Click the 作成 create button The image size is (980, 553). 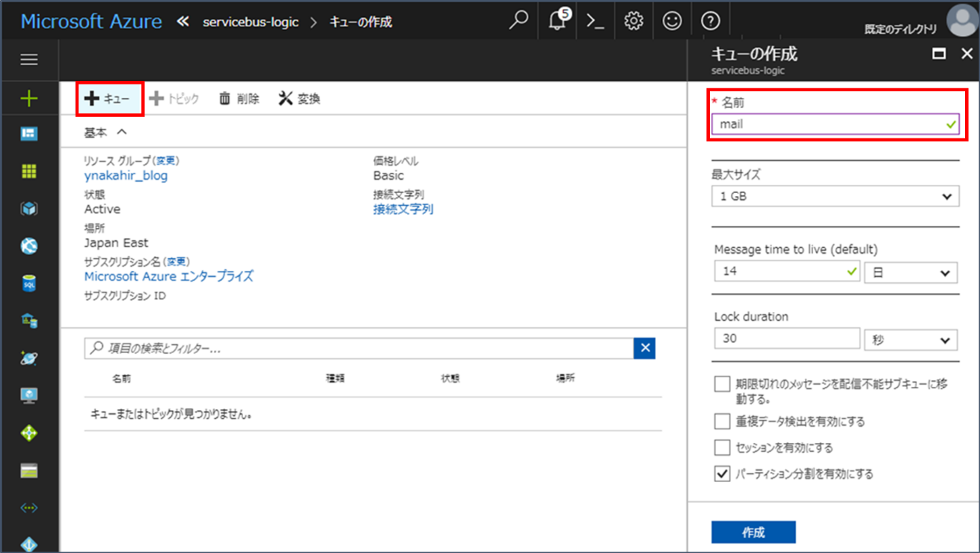coord(753,532)
